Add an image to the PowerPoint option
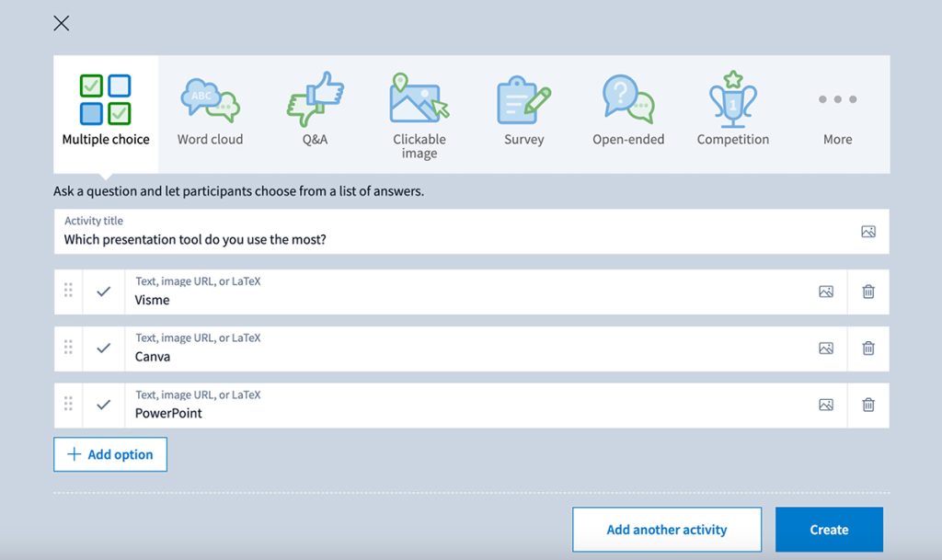The width and height of the screenshot is (942, 560). (825, 405)
